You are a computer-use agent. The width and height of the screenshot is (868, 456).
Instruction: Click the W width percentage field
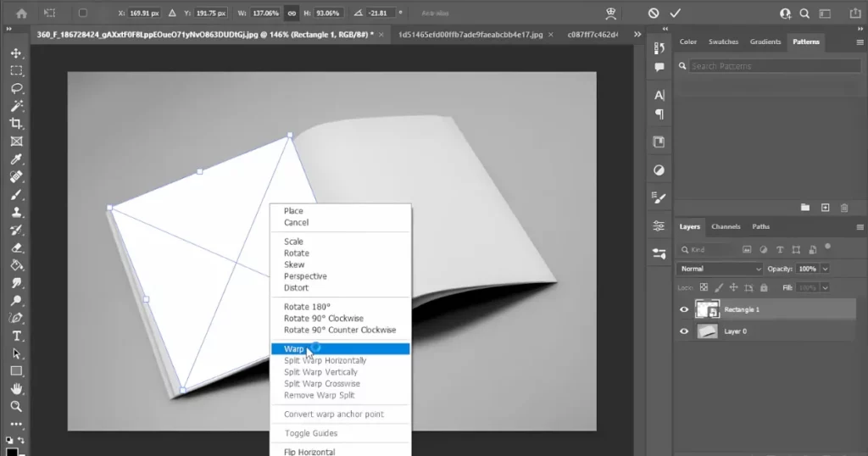click(x=265, y=14)
